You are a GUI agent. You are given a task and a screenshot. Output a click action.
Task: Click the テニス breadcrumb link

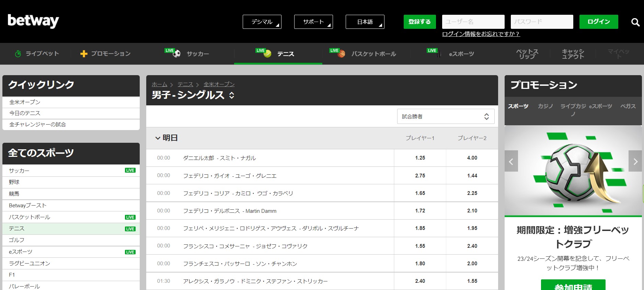[x=185, y=84]
